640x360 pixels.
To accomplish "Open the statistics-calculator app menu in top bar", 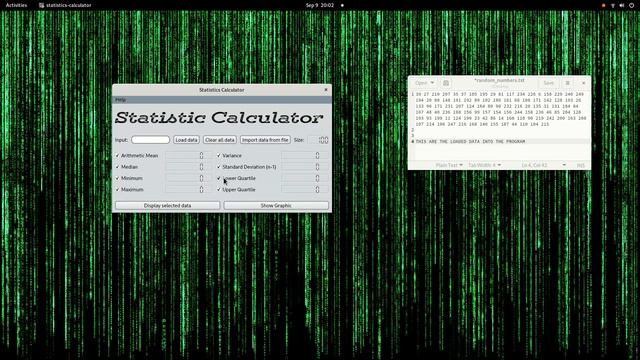I will 65,5.
